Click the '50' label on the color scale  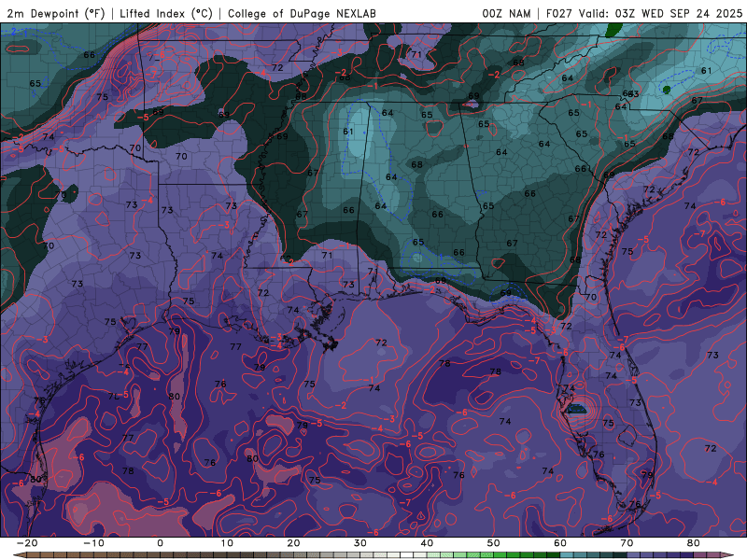point(494,543)
